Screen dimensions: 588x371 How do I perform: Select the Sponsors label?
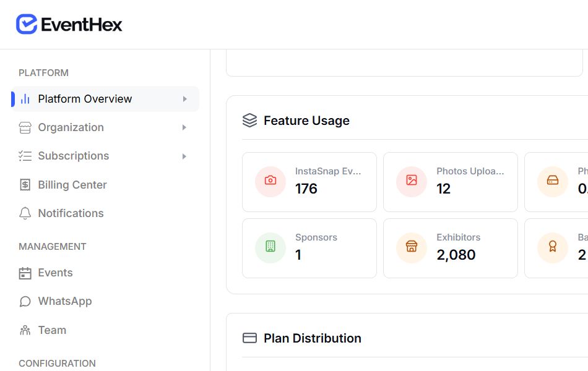point(316,237)
